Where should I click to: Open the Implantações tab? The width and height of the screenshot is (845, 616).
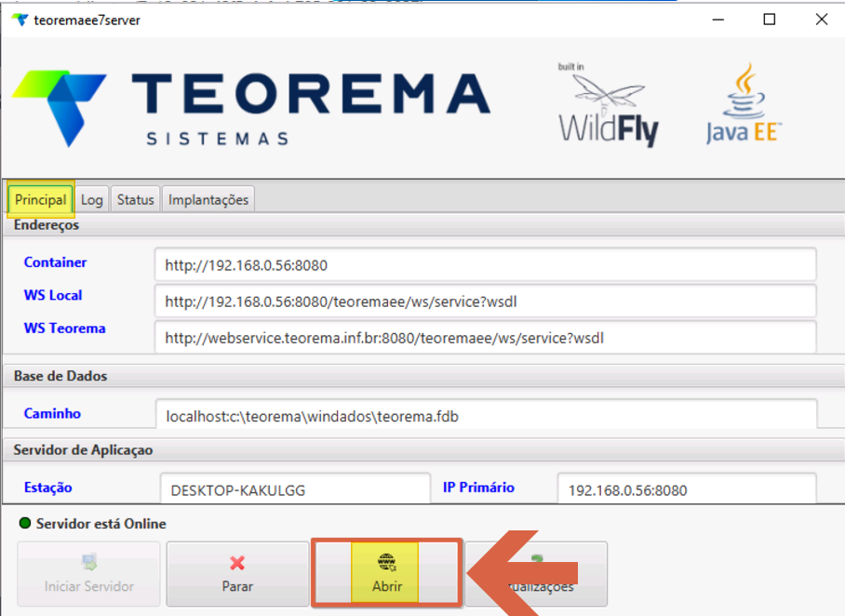click(208, 200)
